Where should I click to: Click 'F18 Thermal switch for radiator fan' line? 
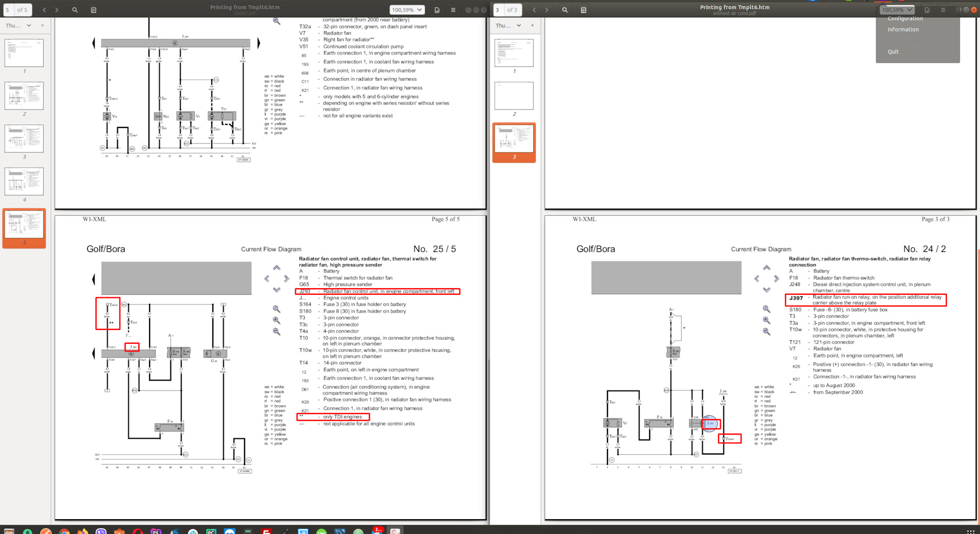(346, 278)
